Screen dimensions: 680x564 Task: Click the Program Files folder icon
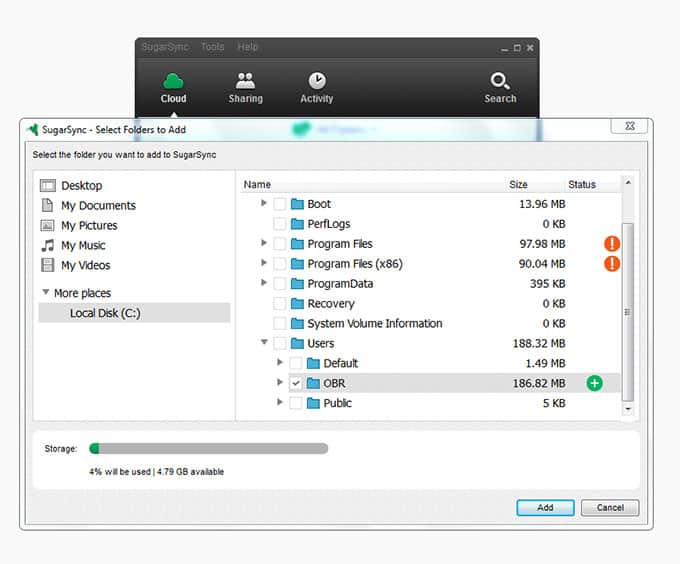(x=297, y=244)
